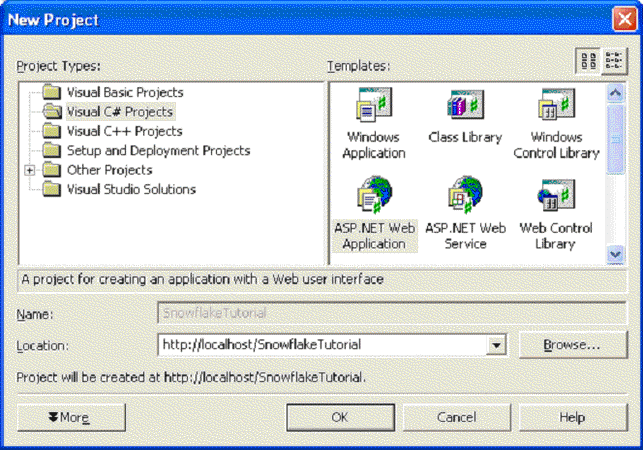The height and width of the screenshot is (450, 643).
Task: Click the Visual Studio Solutions folder icon
Action: 52,189
